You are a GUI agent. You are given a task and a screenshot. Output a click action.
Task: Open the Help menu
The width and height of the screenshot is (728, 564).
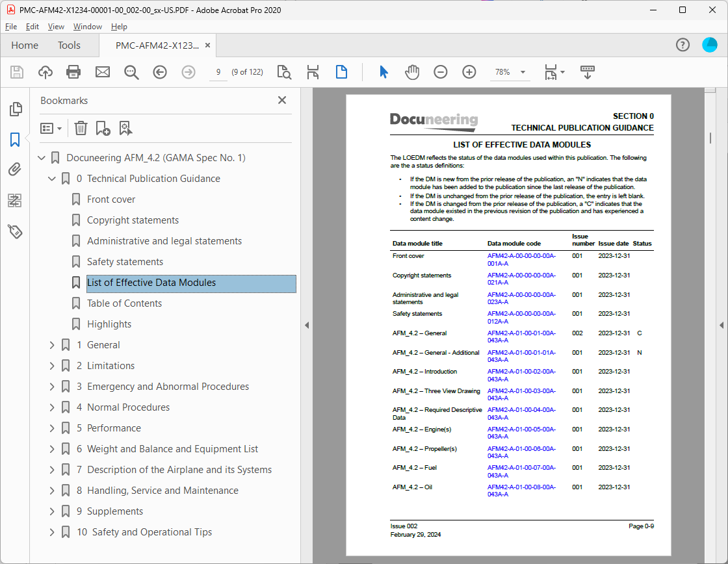[x=119, y=27]
